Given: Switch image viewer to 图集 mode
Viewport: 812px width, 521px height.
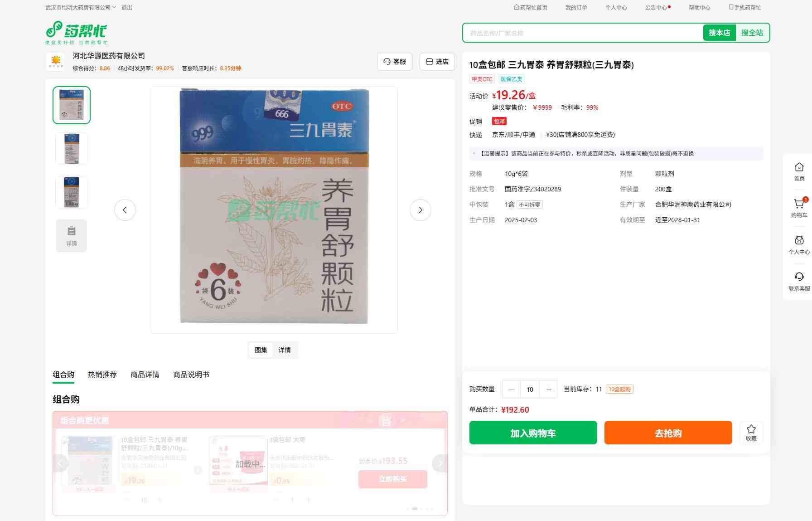Looking at the screenshot, I should coord(261,350).
